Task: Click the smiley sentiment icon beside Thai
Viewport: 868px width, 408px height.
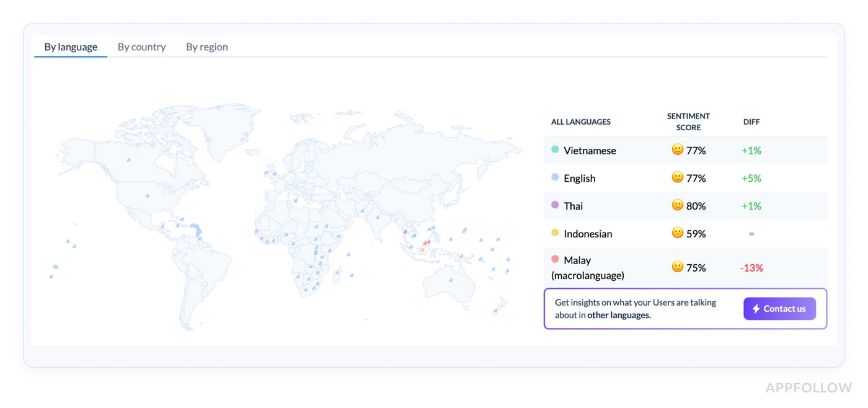Action: tap(677, 205)
